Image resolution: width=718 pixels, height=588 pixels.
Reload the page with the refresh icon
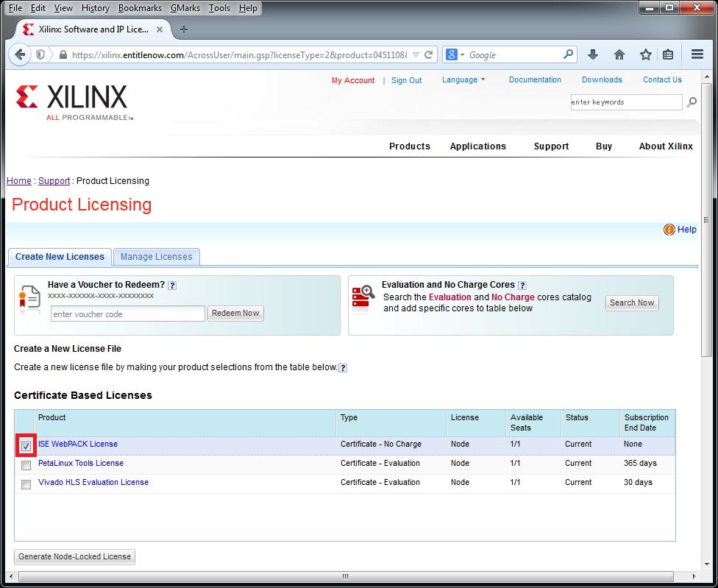click(x=429, y=55)
